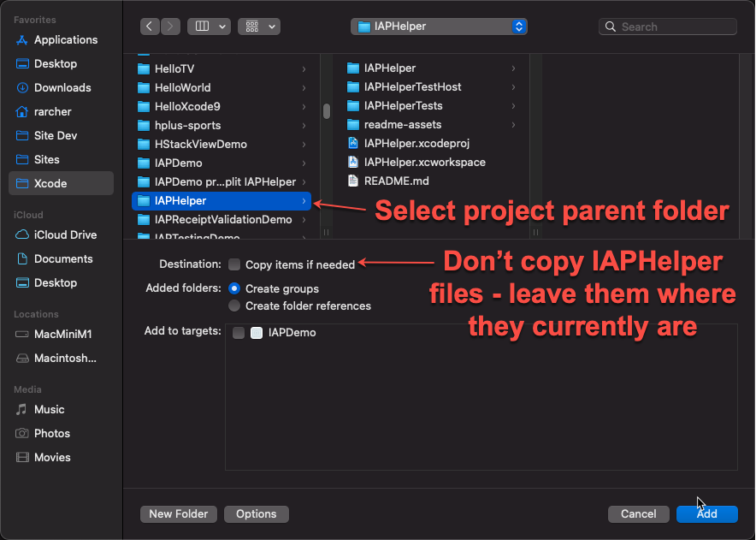756x540 pixels.
Task: Open the IAPHelper path popup menu
Action: pos(439,27)
